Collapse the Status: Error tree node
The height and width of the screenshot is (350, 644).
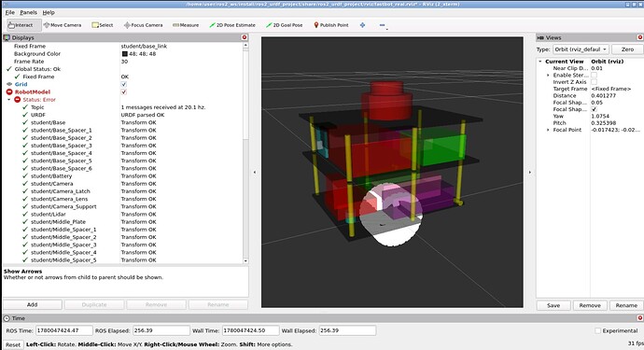(9, 100)
